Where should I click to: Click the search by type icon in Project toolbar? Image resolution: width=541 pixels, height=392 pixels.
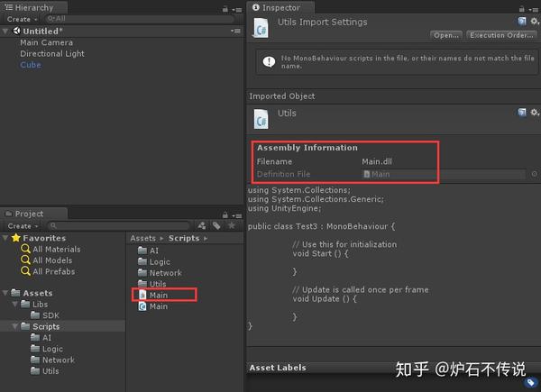tap(202, 226)
